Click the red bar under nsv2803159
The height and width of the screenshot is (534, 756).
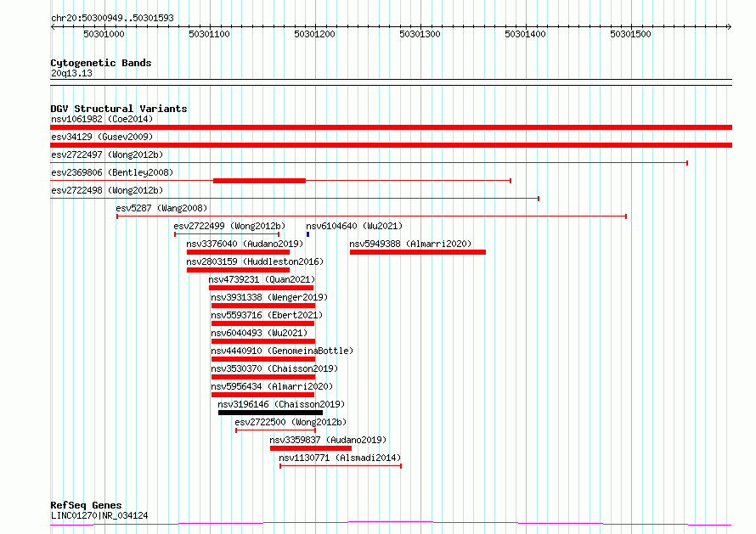point(238,270)
